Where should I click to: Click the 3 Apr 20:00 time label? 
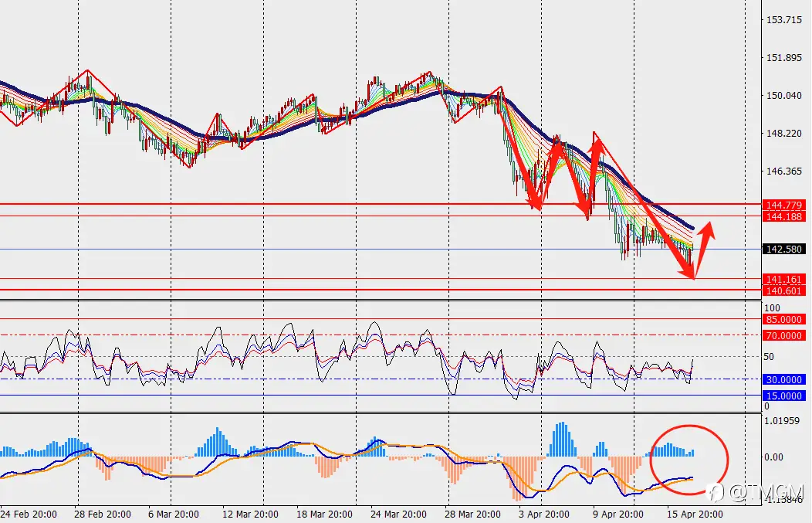(543, 515)
